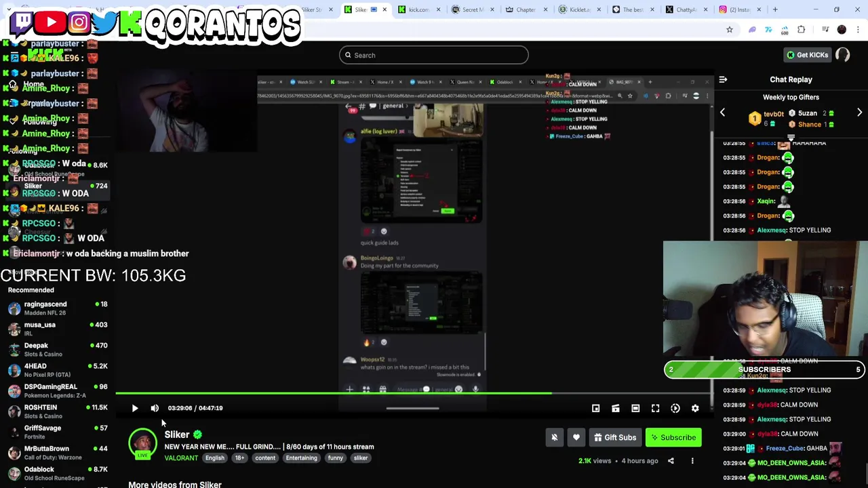Open the GriffSavage recommended channel

point(58,432)
